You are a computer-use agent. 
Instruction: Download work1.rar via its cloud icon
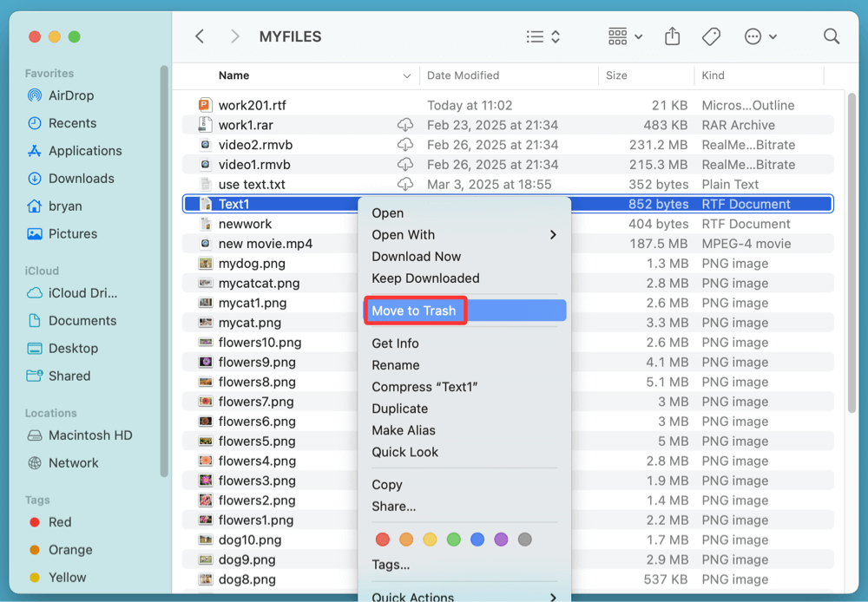405,125
